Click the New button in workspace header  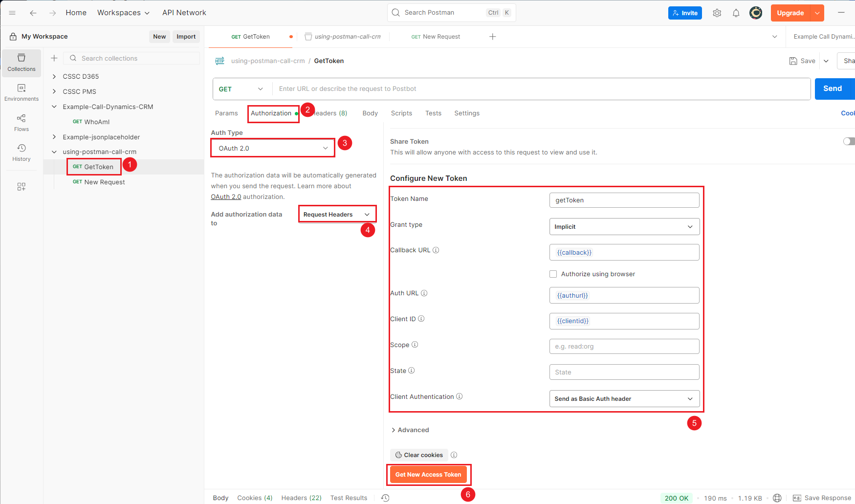click(x=159, y=37)
